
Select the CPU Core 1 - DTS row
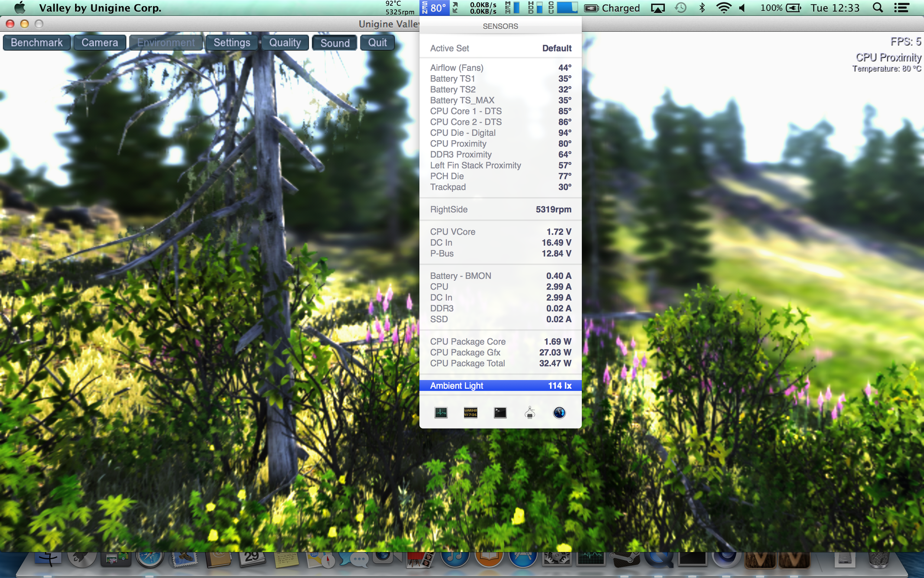point(500,111)
